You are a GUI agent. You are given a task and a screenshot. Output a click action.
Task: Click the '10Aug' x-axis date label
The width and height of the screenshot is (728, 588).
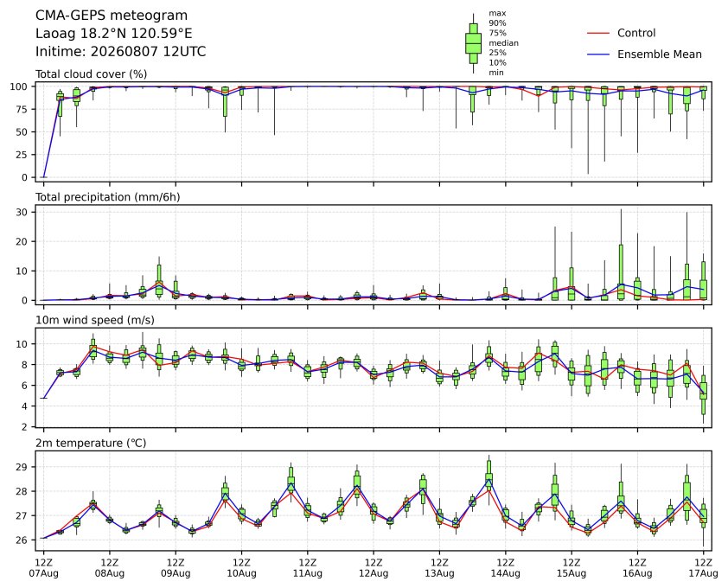[241, 573]
